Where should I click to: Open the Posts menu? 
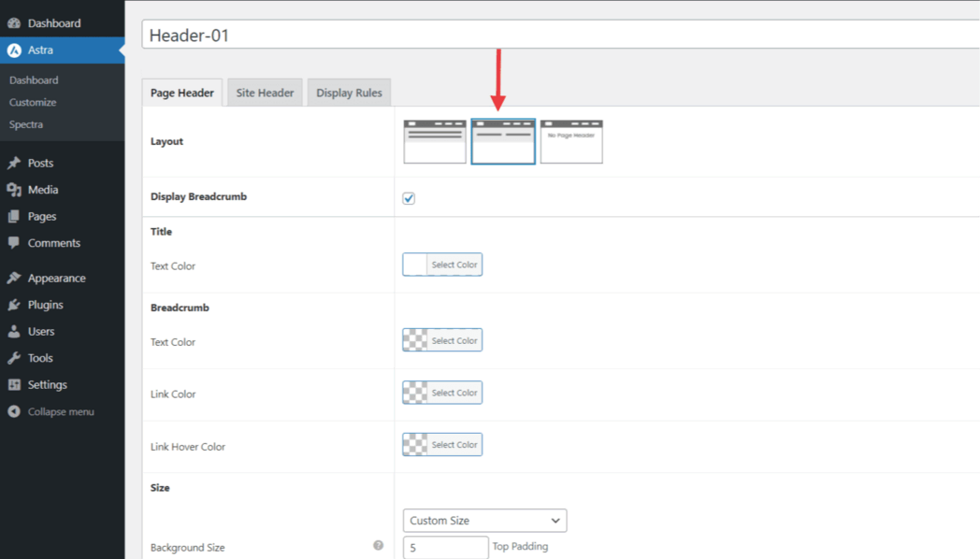[63, 163]
